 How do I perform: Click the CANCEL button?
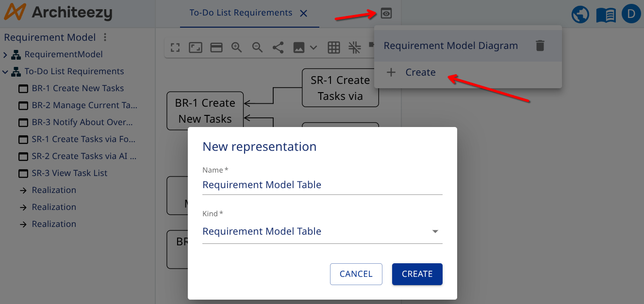pyautogui.click(x=356, y=274)
